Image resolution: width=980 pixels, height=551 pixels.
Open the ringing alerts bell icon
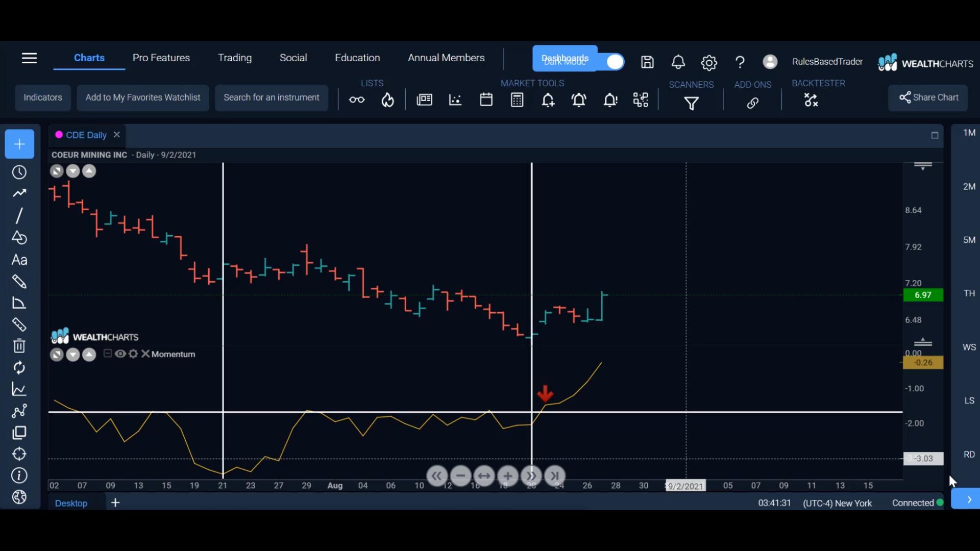579,100
